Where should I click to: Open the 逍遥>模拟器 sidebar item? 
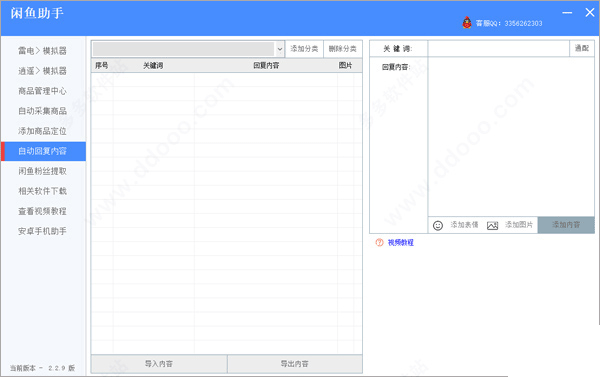42,71
